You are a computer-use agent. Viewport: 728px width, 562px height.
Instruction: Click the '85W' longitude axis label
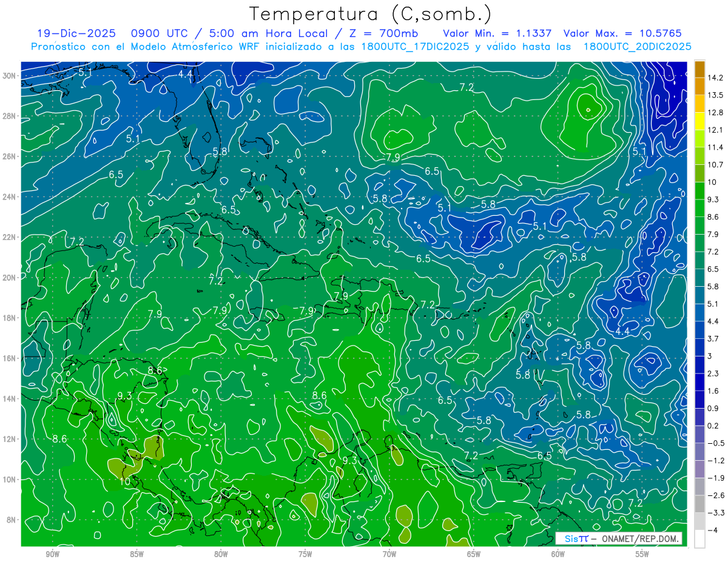(136, 554)
